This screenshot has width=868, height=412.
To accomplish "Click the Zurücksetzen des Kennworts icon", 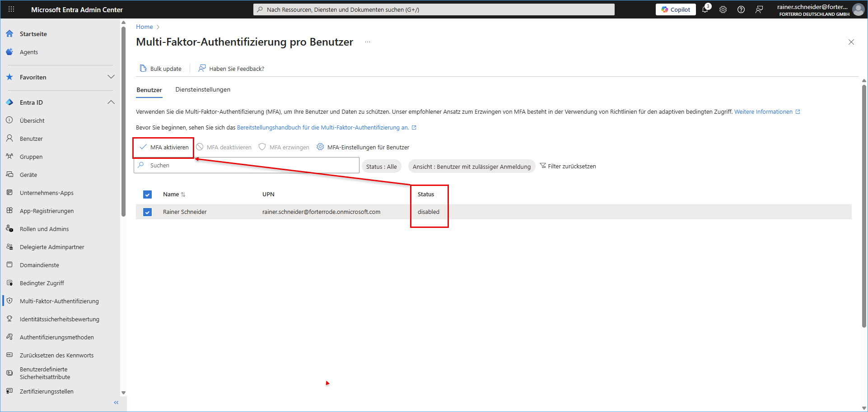I will (9, 355).
